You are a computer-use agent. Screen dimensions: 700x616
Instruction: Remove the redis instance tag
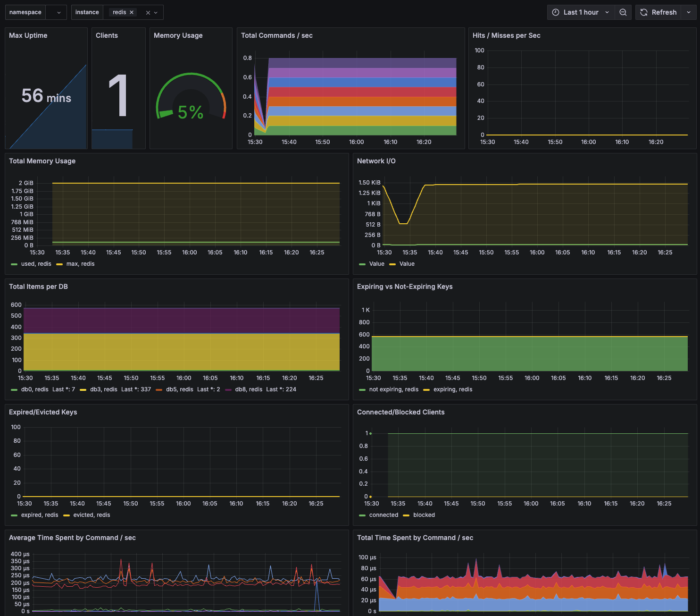132,12
